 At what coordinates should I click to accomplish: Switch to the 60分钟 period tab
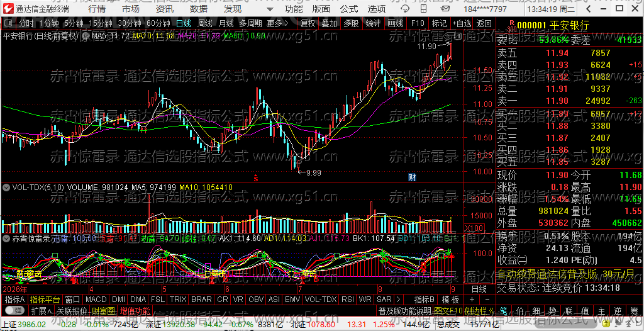pos(158,24)
